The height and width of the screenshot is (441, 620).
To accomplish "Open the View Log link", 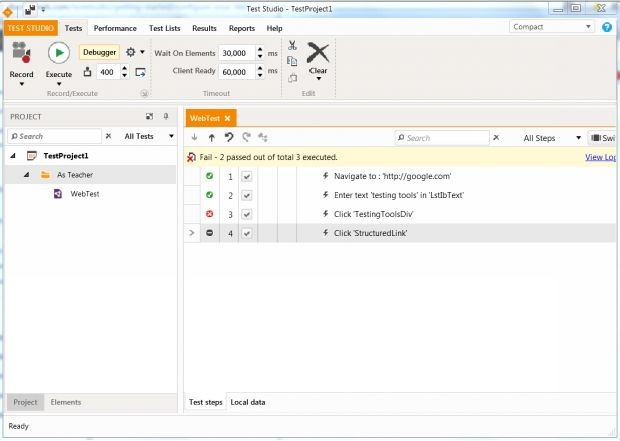I will (x=600, y=157).
